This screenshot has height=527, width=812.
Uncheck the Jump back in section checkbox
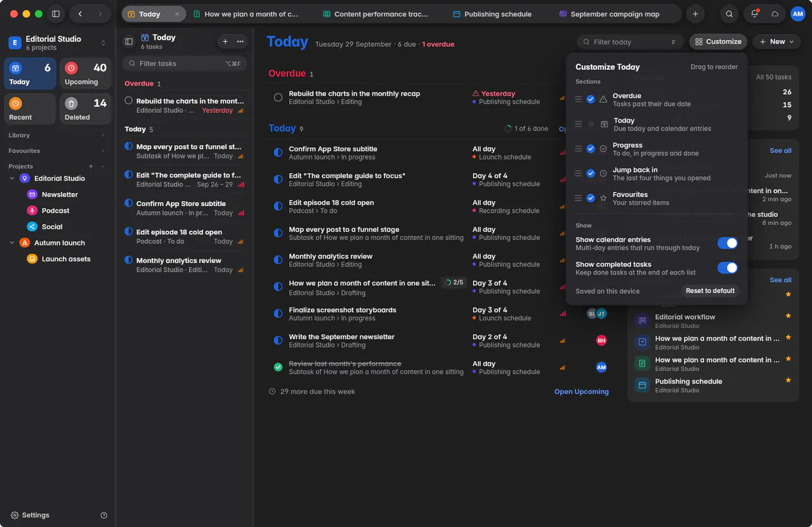(x=591, y=174)
